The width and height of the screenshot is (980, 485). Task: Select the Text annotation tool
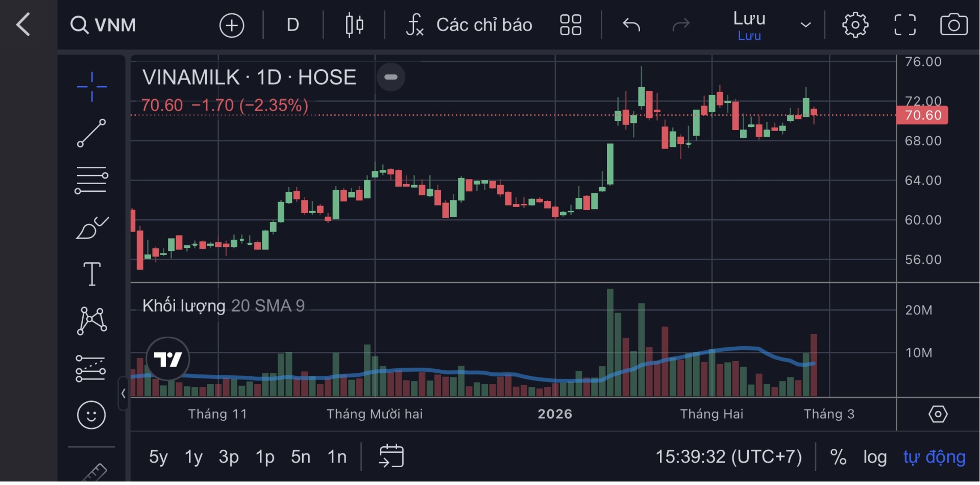click(92, 274)
